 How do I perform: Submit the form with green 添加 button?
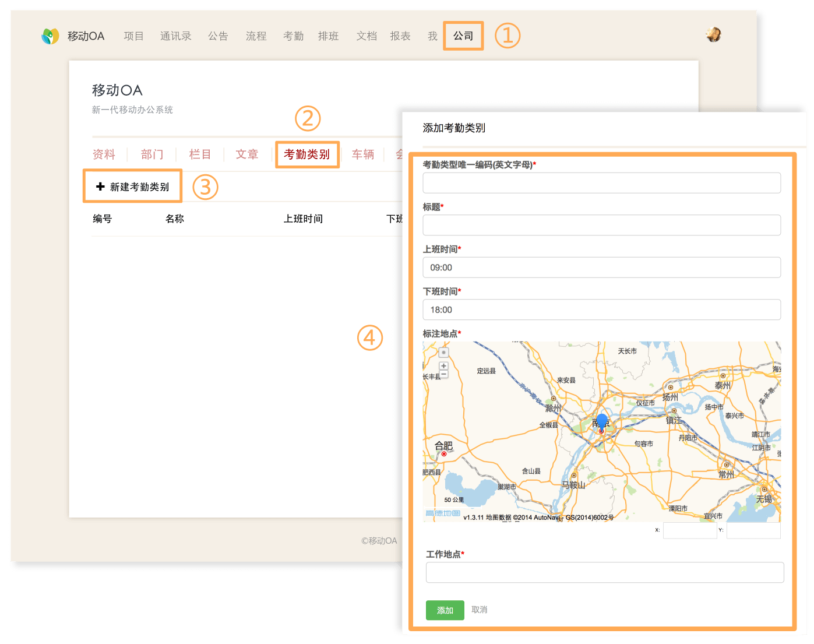tap(445, 610)
